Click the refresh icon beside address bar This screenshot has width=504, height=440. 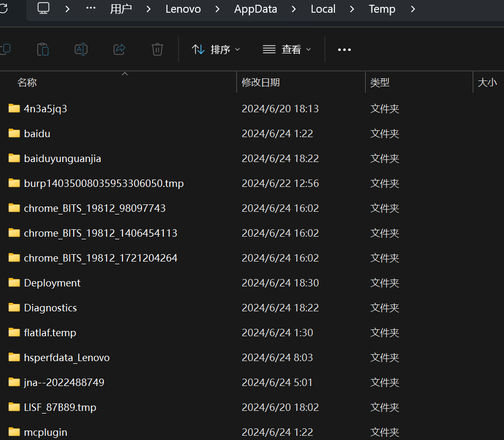[4, 8]
